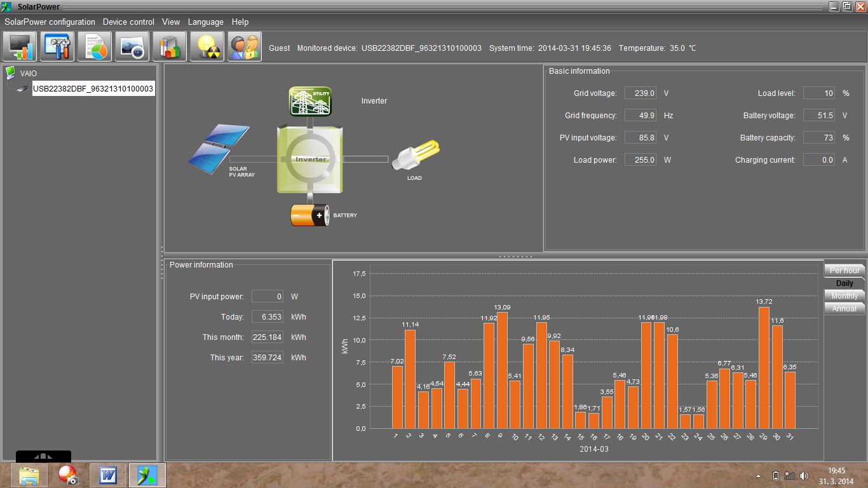868x488 pixels.
Task: Switch chart to Per hour tab
Action: (x=844, y=270)
